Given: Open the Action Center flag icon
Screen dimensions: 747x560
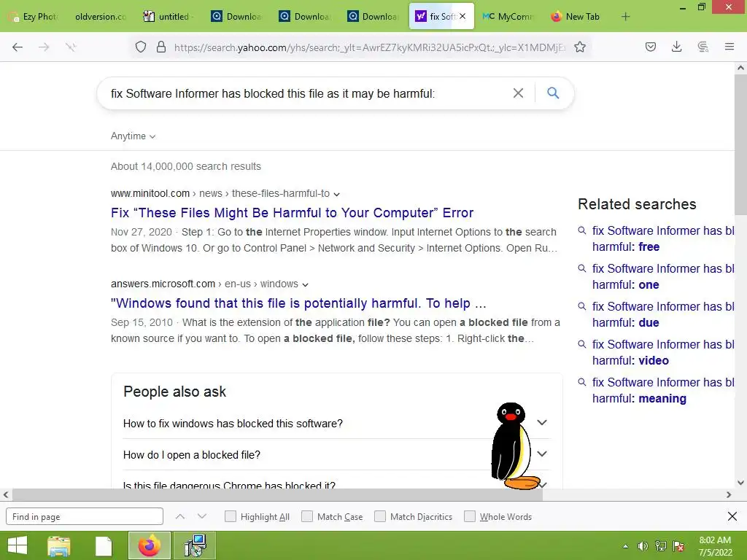Looking at the screenshot, I should [x=678, y=546].
